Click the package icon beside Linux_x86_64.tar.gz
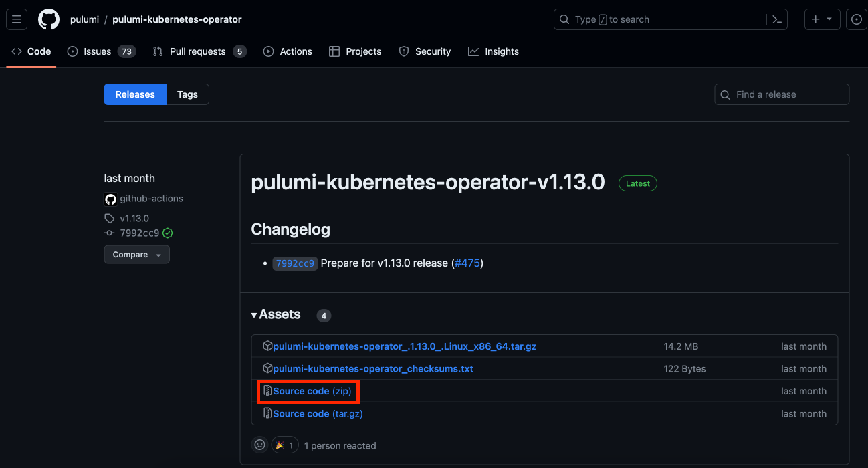Image resolution: width=868 pixels, height=468 pixels. click(x=267, y=346)
